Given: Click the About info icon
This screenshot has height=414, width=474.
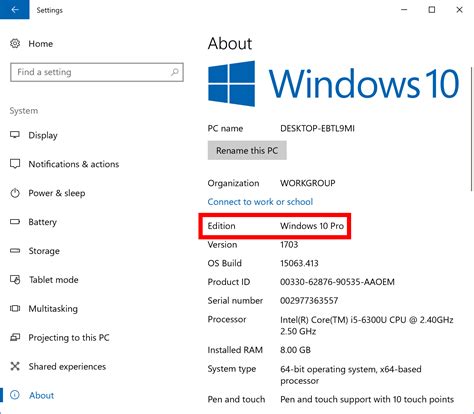Looking at the screenshot, I should click(x=15, y=395).
